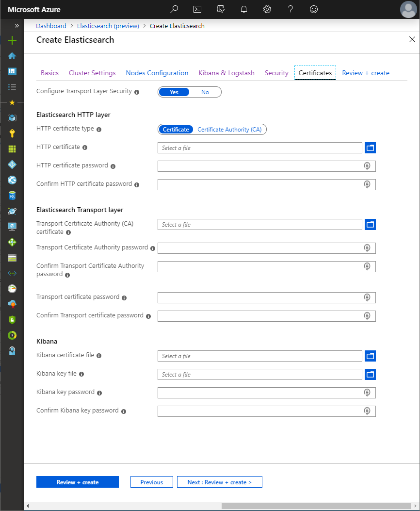Screen dimensions: 420x511
Task: Set Configure Transport Layer Security to No
Action: [x=205, y=92]
